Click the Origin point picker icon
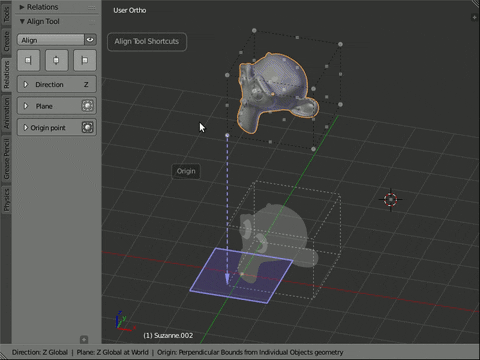 87,127
